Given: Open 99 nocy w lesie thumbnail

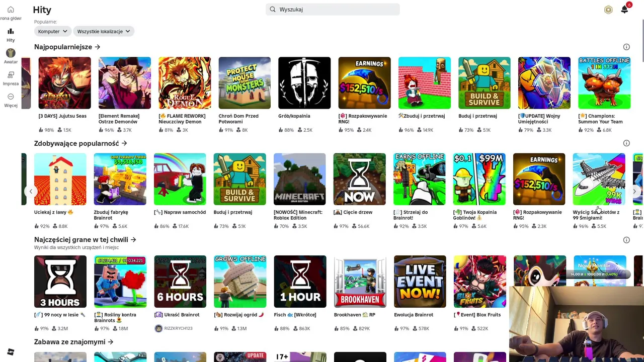Looking at the screenshot, I should pyautogui.click(x=60, y=282).
